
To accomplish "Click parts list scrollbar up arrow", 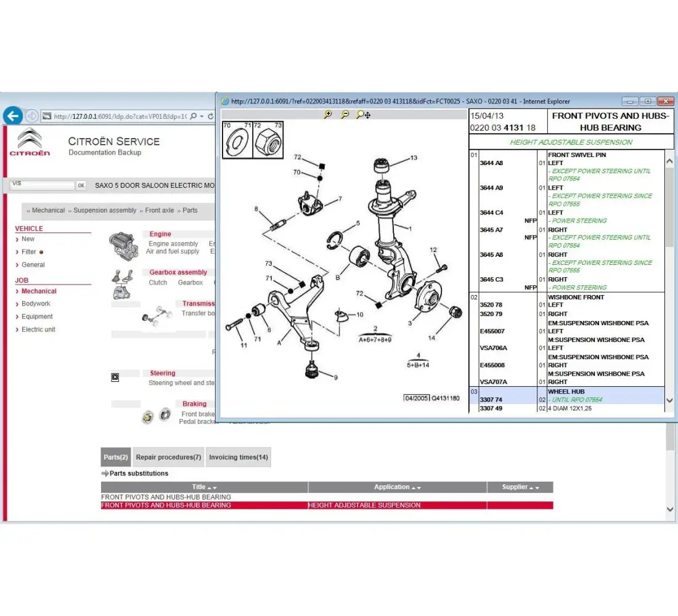I will click(x=669, y=161).
